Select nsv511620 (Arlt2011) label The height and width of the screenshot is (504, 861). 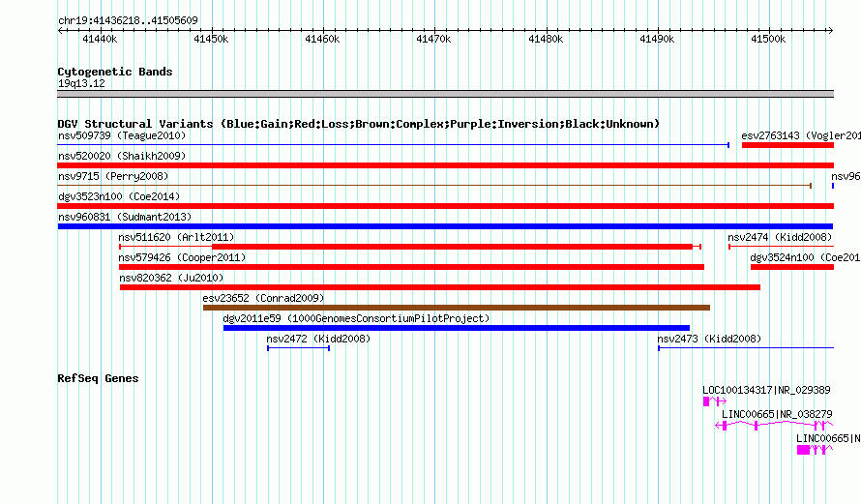point(176,237)
